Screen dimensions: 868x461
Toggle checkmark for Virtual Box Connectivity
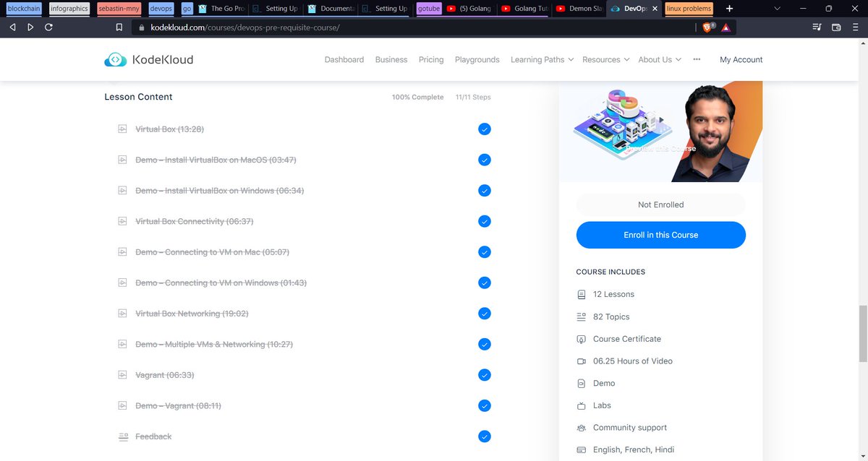[x=485, y=221]
